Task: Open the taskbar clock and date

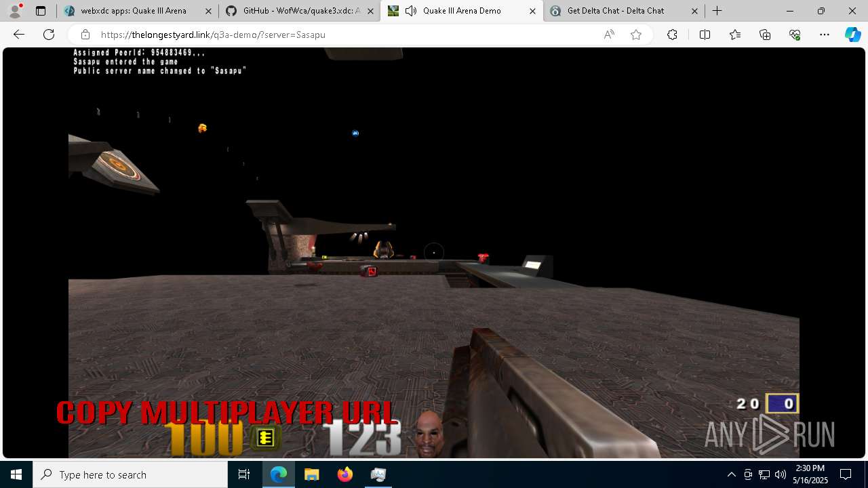Action: point(810,474)
